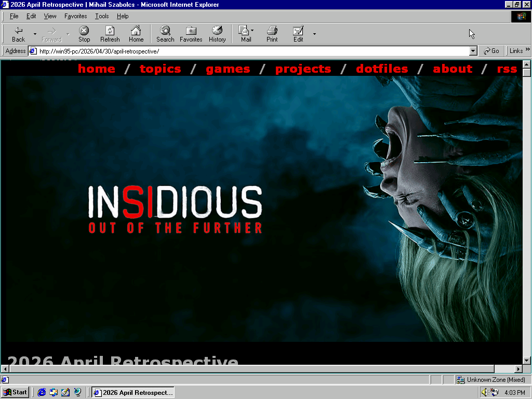This screenshot has height=399, width=532.
Task: Open the Favorites menu
Action: tap(76, 16)
